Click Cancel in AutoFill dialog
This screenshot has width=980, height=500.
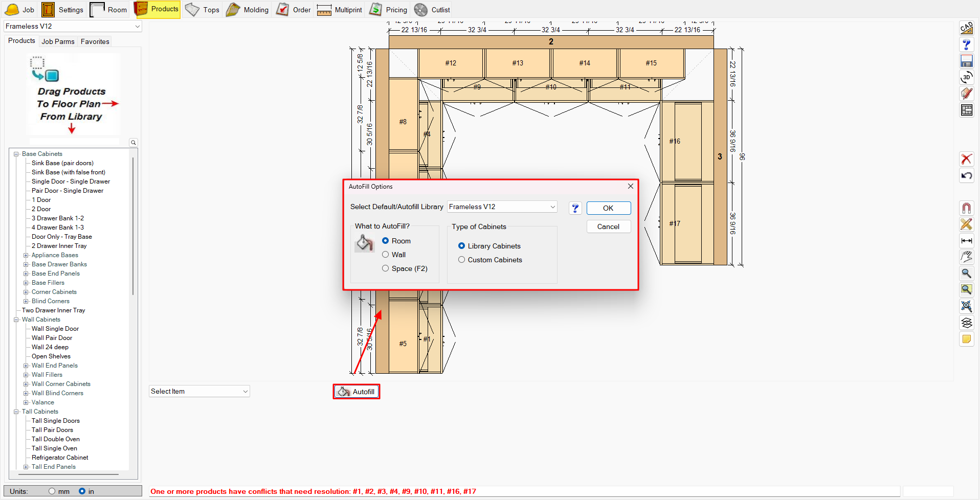tap(608, 226)
